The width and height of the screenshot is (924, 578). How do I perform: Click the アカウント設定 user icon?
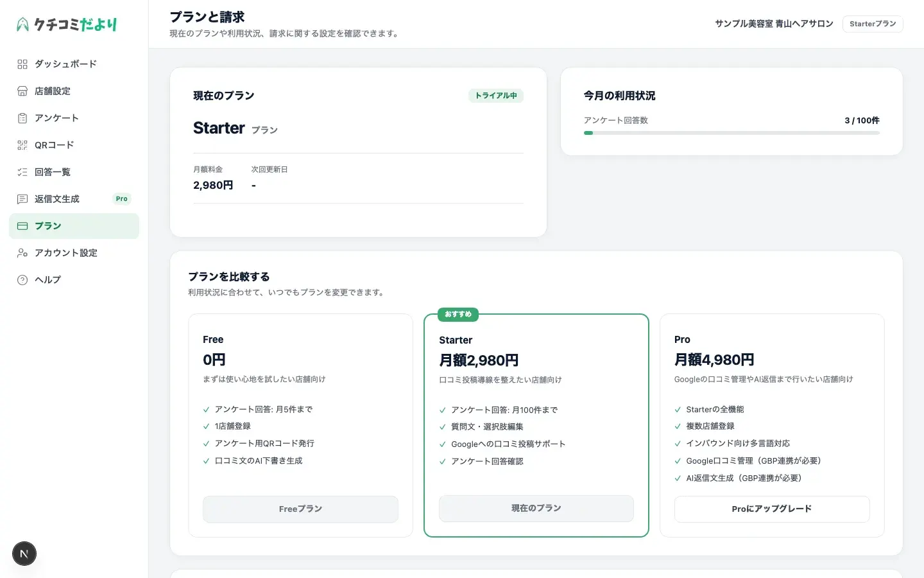pos(22,253)
